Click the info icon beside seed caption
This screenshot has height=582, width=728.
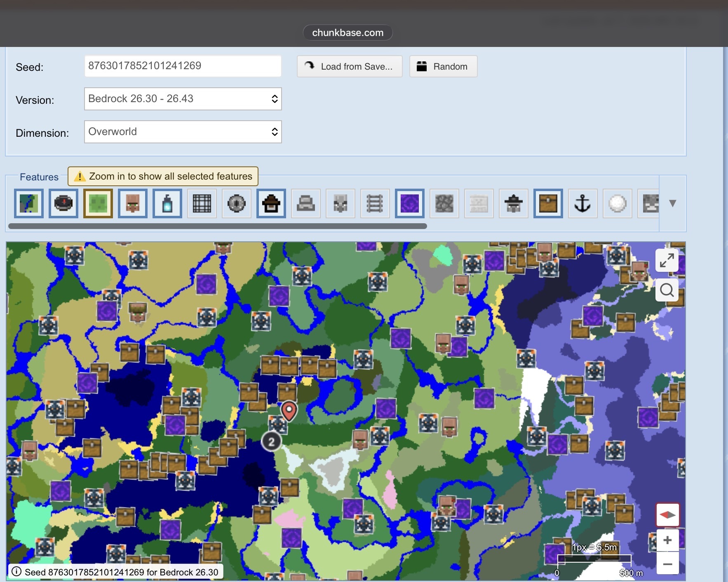tap(16, 572)
